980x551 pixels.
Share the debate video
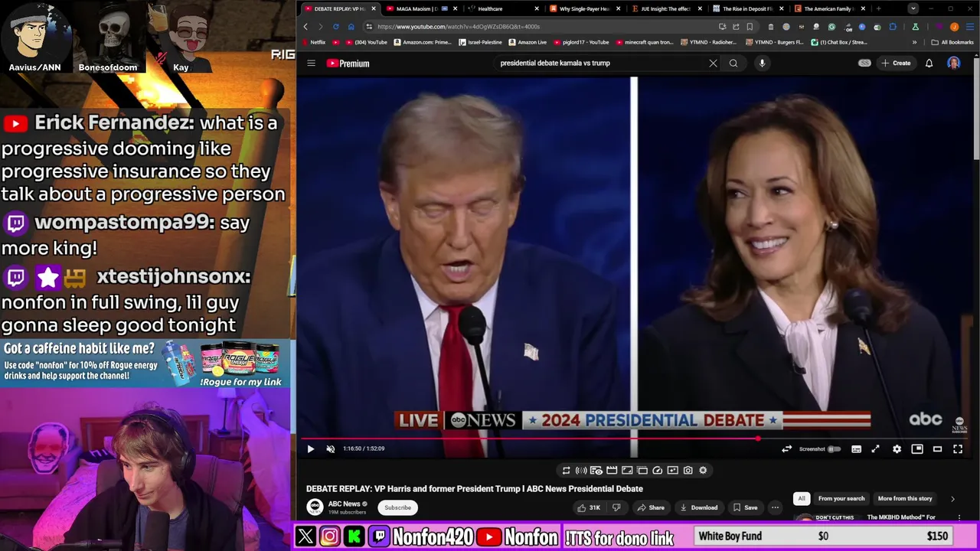(x=651, y=507)
